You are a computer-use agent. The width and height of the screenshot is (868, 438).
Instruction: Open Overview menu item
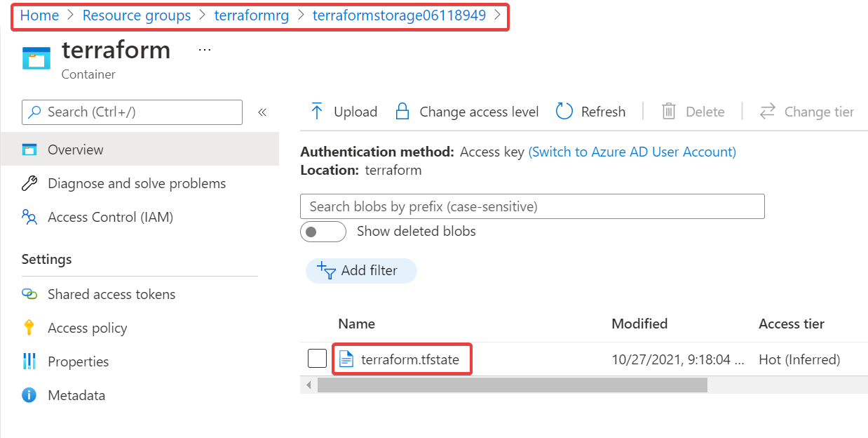click(140, 150)
